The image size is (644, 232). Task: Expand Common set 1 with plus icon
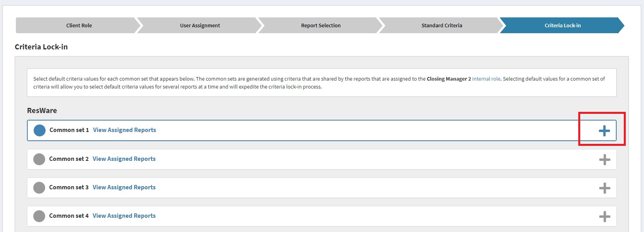[x=604, y=131]
